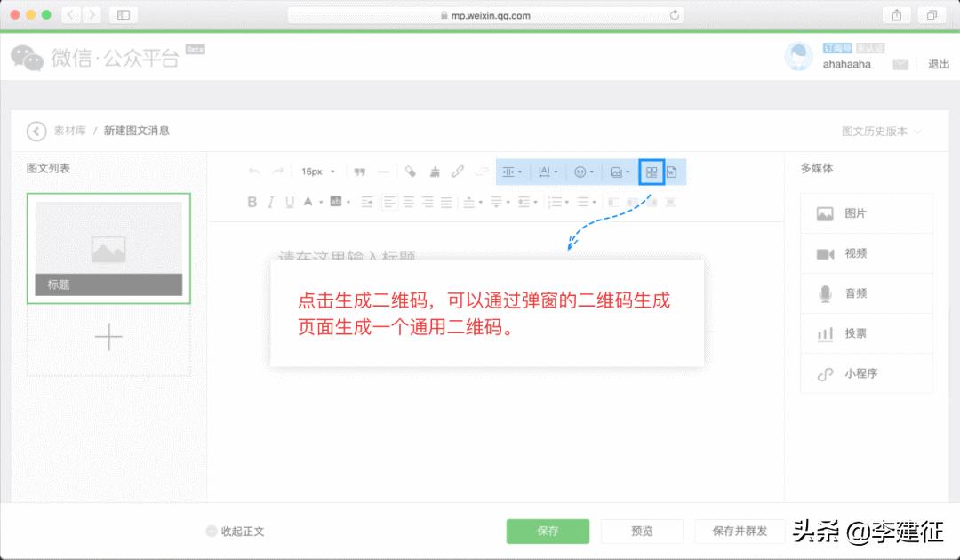This screenshot has height=560, width=960.
Task: Click the Word document import icon
Action: 672,172
